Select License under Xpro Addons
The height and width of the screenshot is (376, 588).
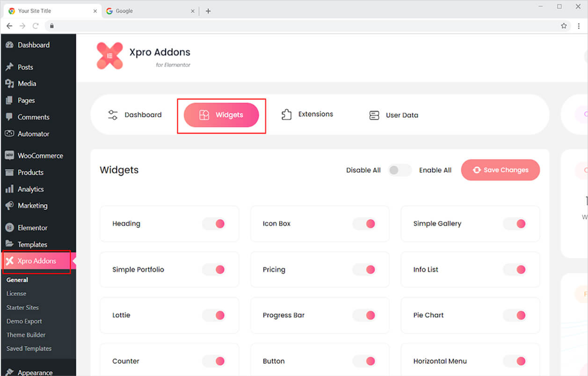tap(16, 294)
